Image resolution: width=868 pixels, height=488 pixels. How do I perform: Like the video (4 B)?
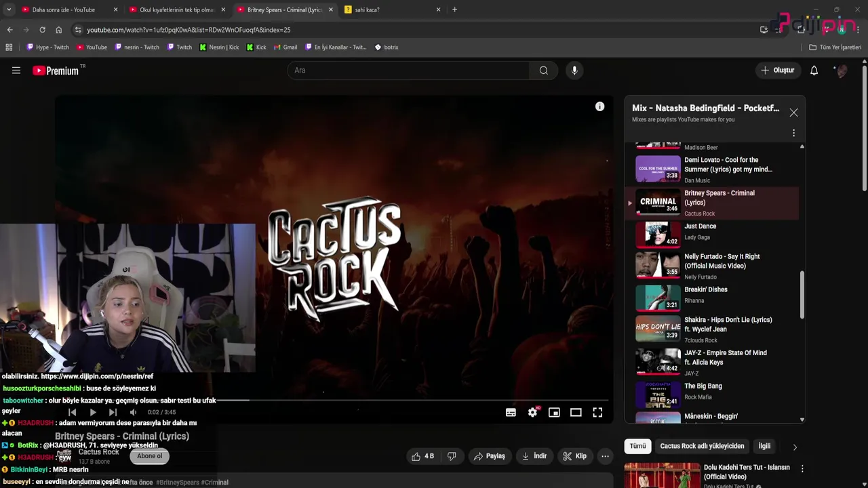(x=422, y=456)
